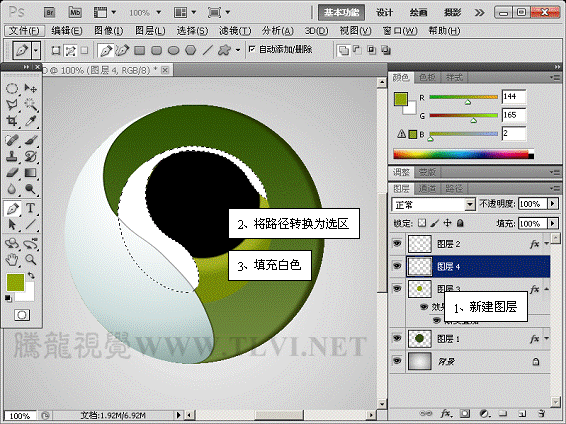566x424 pixels.
Task: Select the Healing Brush tool
Action: [x=12, y=140]
